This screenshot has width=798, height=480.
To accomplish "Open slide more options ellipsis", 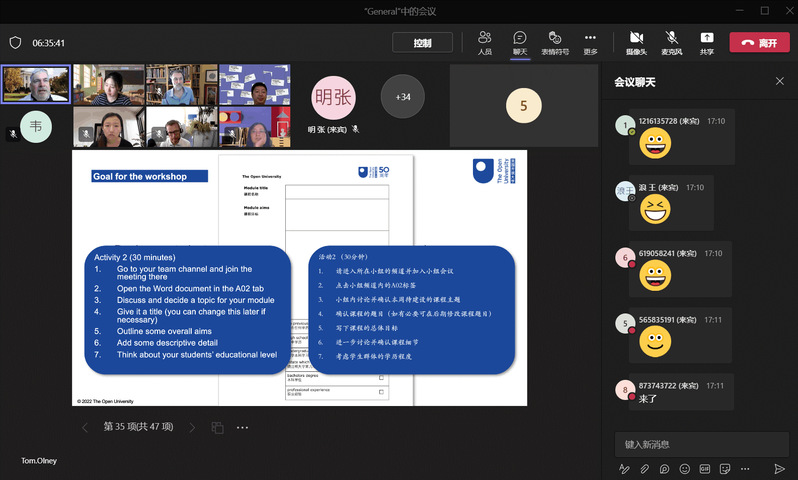I will click(x=242, y=427).
